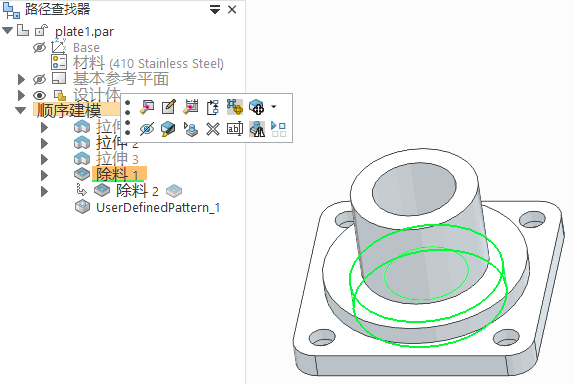Open the PathFinder panel options dropdown arrow
This screenshot has height=384, width=574.
(x=215, y=10)
